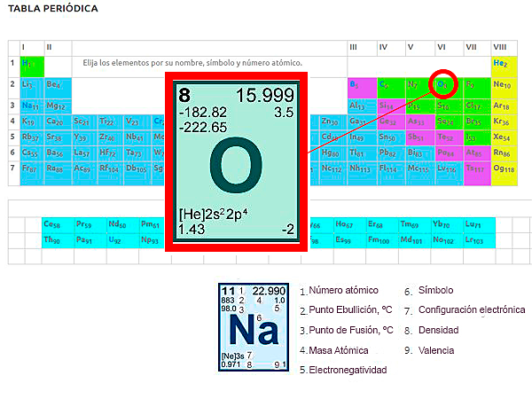Select the Potassium K19 cell
The image size is (532, 399).
coord(32,122)
